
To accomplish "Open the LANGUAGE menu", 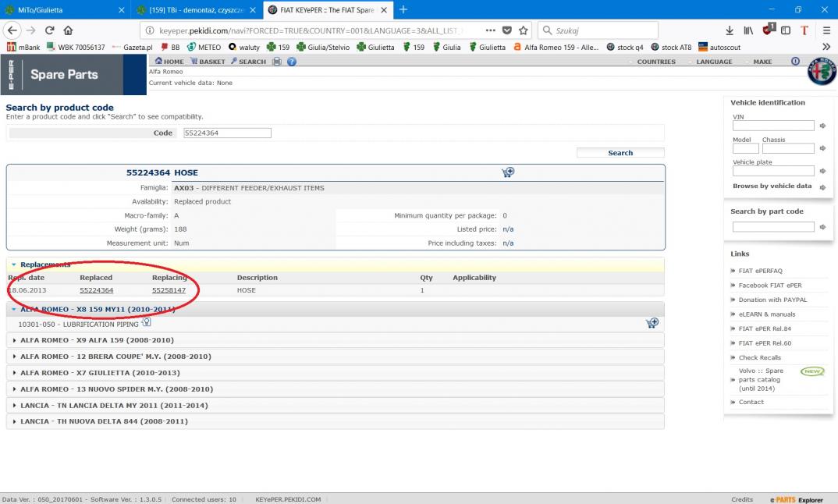I will point(714,62).
